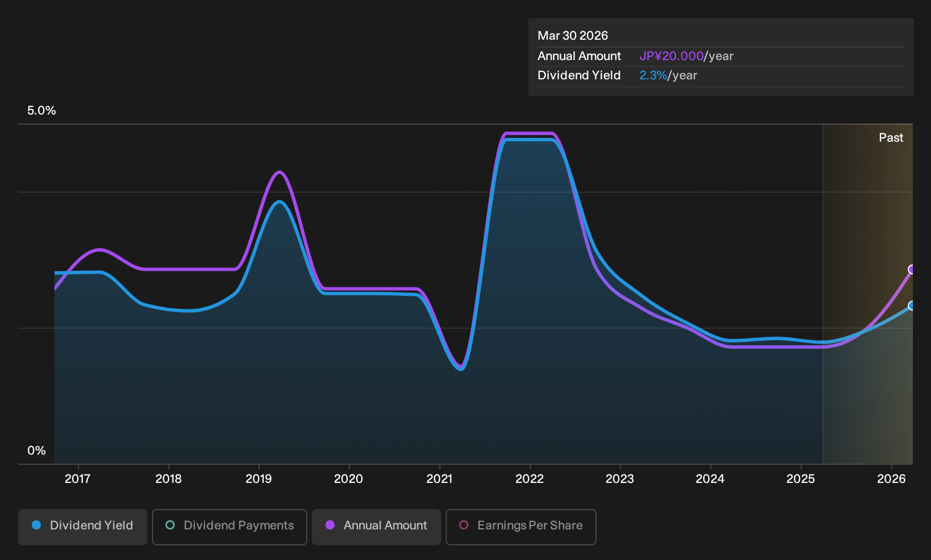Click the 2023 x-axis label
This screenshot has width=931, height=560.
click(x=620, y=479)
